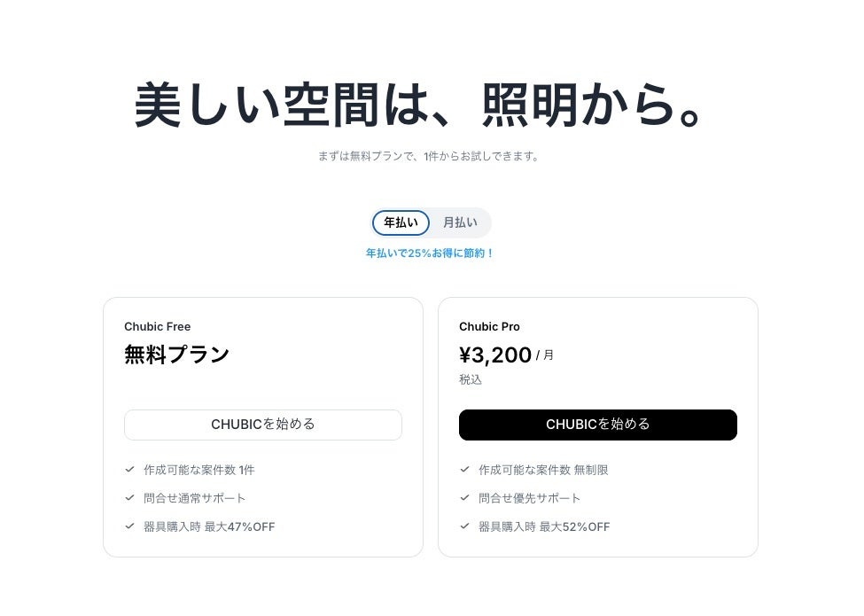
Task: Switch billing to 月払い
Action: pos(460,222)
